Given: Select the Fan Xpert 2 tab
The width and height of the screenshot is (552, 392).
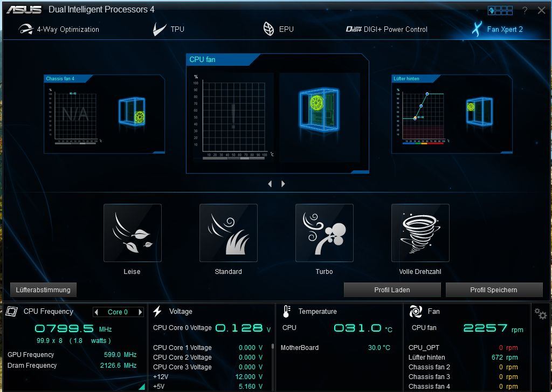Looking at the screenshot, I should point(497,29).
